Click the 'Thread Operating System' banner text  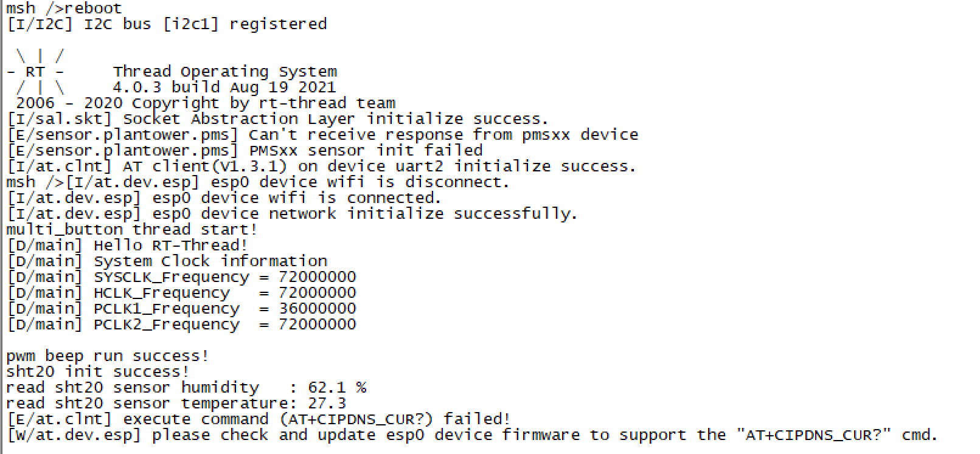tap(224, 72)
